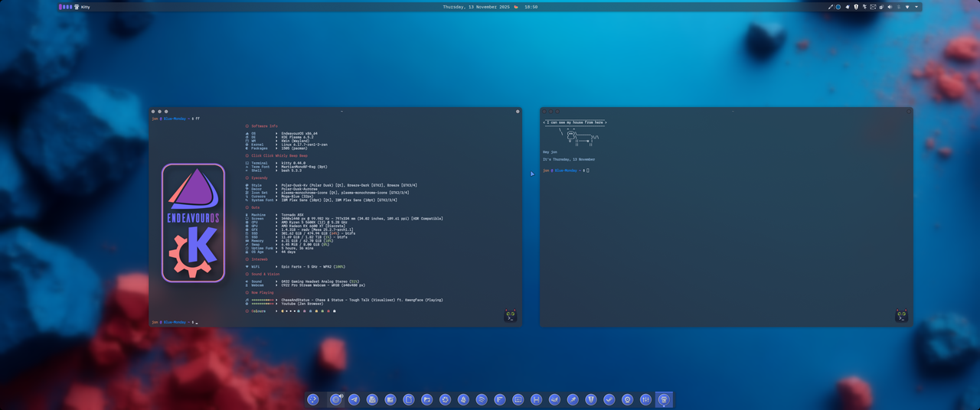
Task: Click 'AMD Radeon RX 6600 XT' GPU line
Action: (314, 226)
